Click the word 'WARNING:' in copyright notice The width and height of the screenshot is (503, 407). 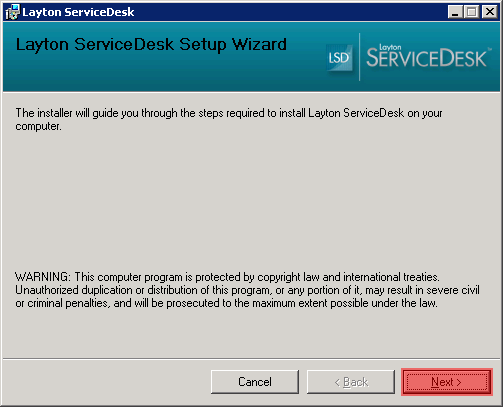pyautogui.click(x=43, y=277)
